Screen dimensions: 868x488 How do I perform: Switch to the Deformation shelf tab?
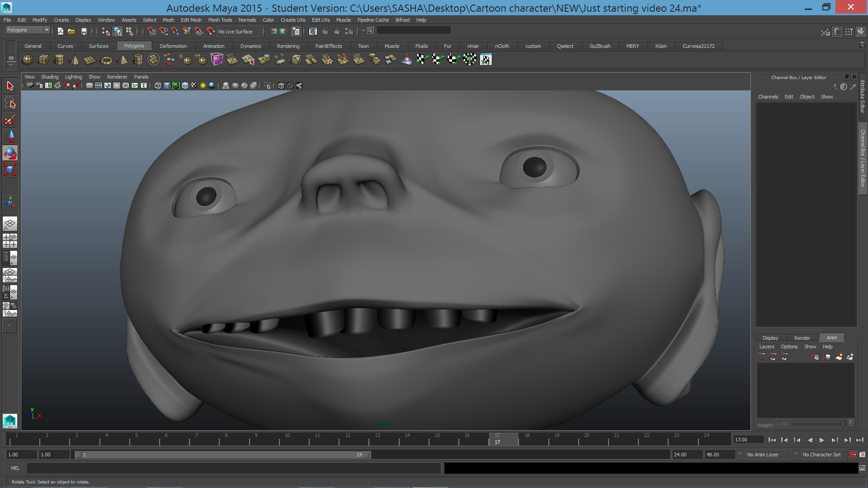[173, 46]
